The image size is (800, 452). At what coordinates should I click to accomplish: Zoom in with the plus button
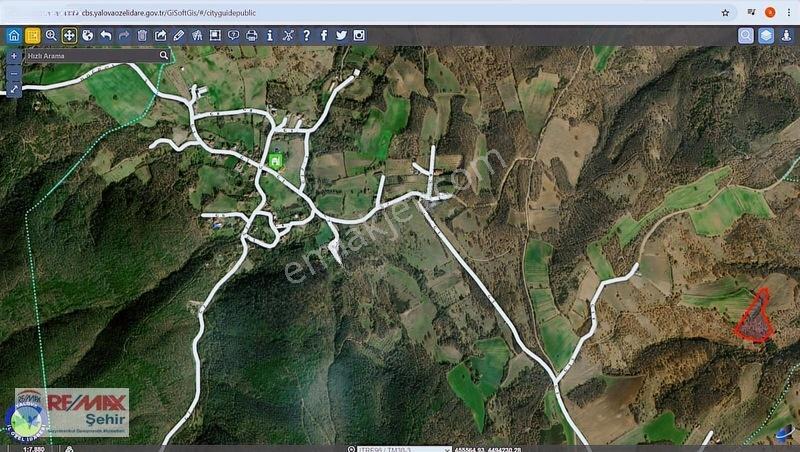tap(14, 56)
